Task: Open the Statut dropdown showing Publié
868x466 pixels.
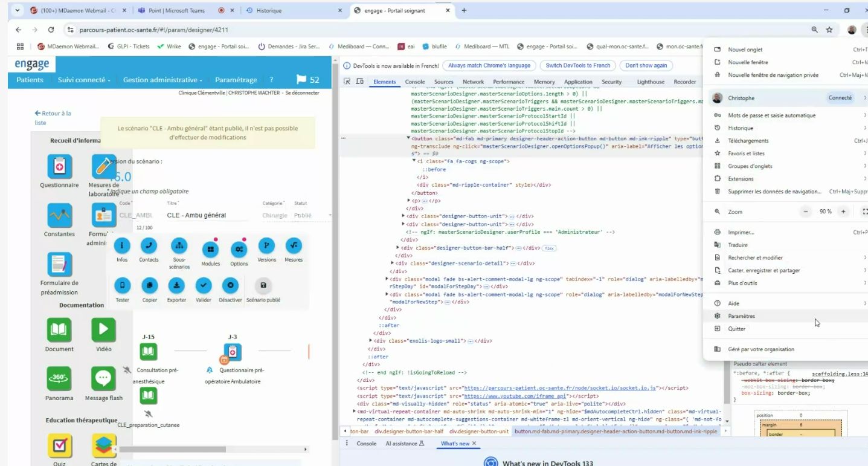Action: (x=312, y=215)
